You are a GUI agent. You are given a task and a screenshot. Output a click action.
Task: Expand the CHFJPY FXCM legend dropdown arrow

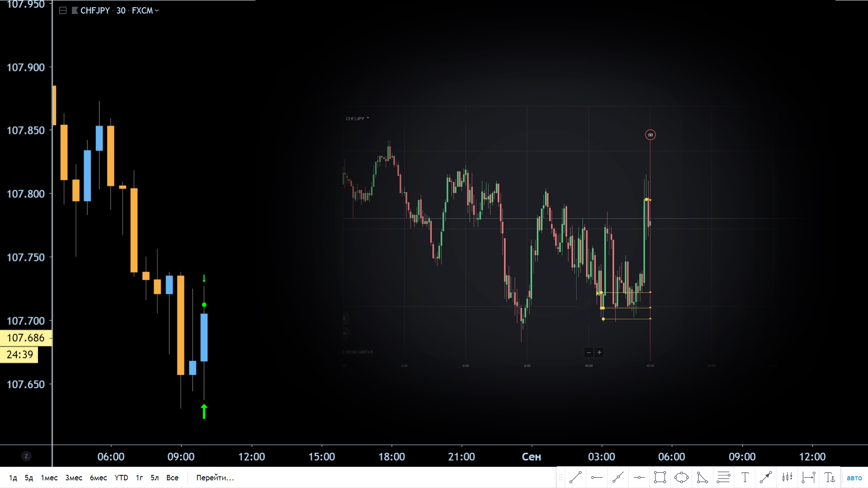[x=157, y=10]
